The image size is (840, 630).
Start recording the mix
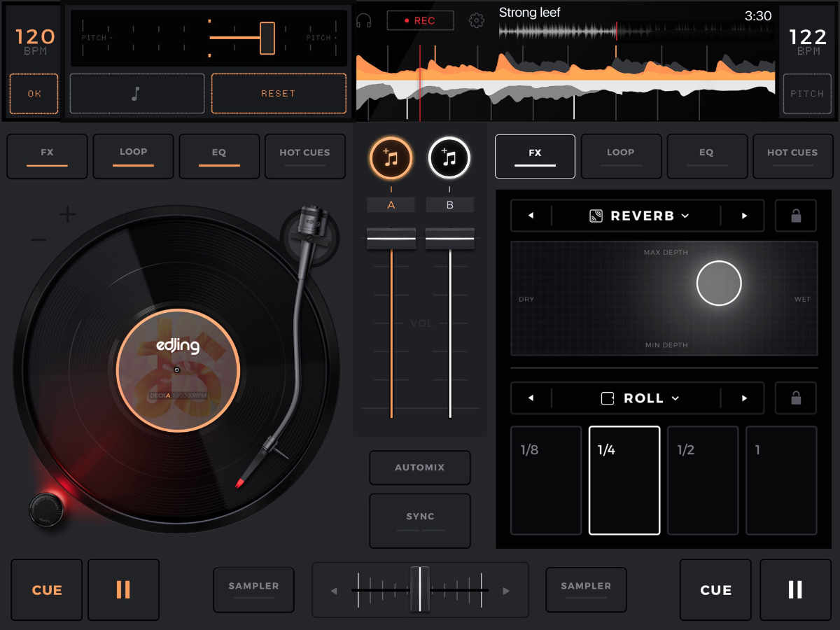pyautogui.click(x=419, y=20)
